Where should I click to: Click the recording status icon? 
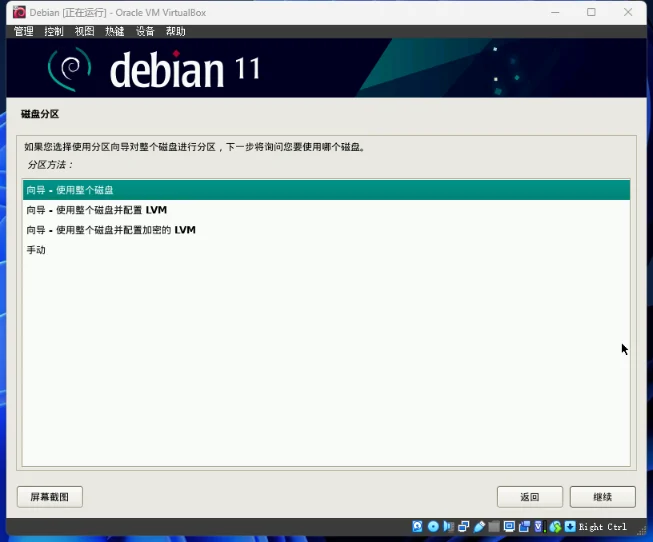[524, 527]
